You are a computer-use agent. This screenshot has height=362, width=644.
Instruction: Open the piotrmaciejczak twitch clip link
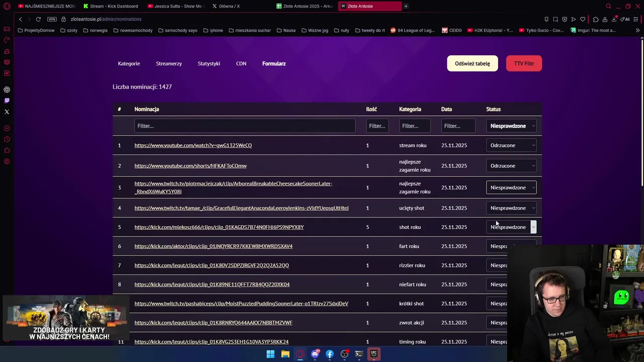233,188
